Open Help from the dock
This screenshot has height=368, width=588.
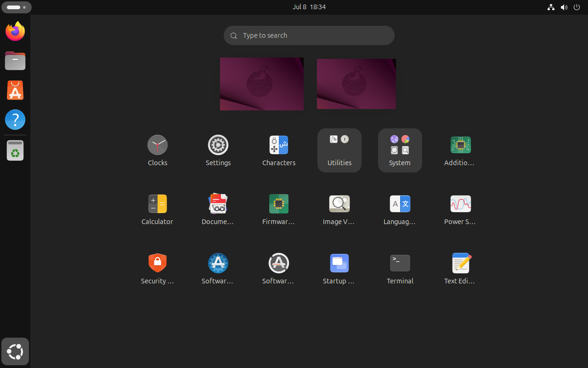pyautogui.click(x=15, y=120)
